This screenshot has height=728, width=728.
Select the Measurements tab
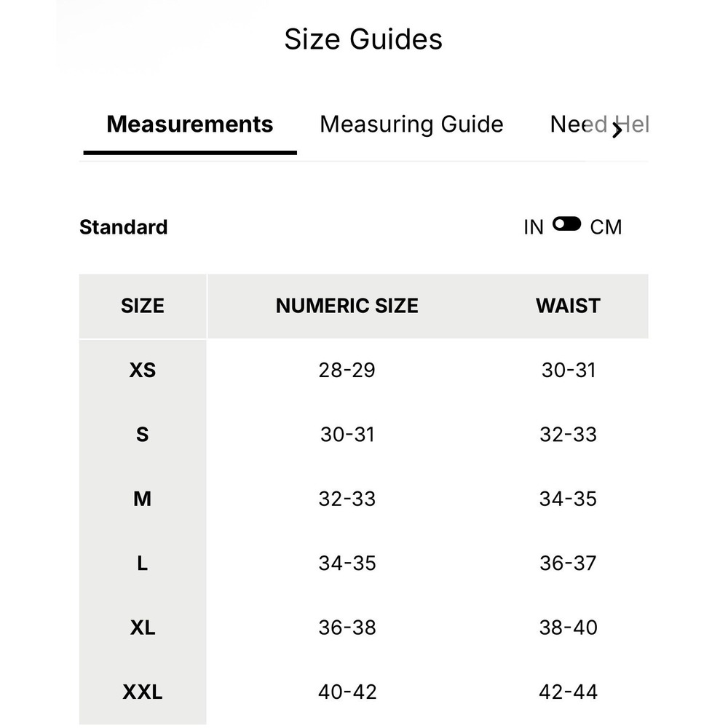click(x=190, y=124)
